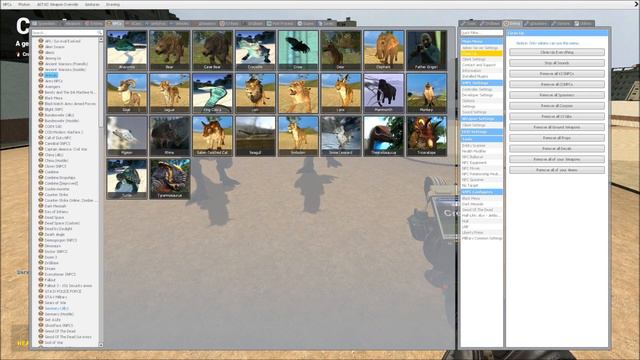The width and height of the screenshot is (640, 360).
Task: Click the Quick Filter field in utilities
Action: tap(482, 33)
